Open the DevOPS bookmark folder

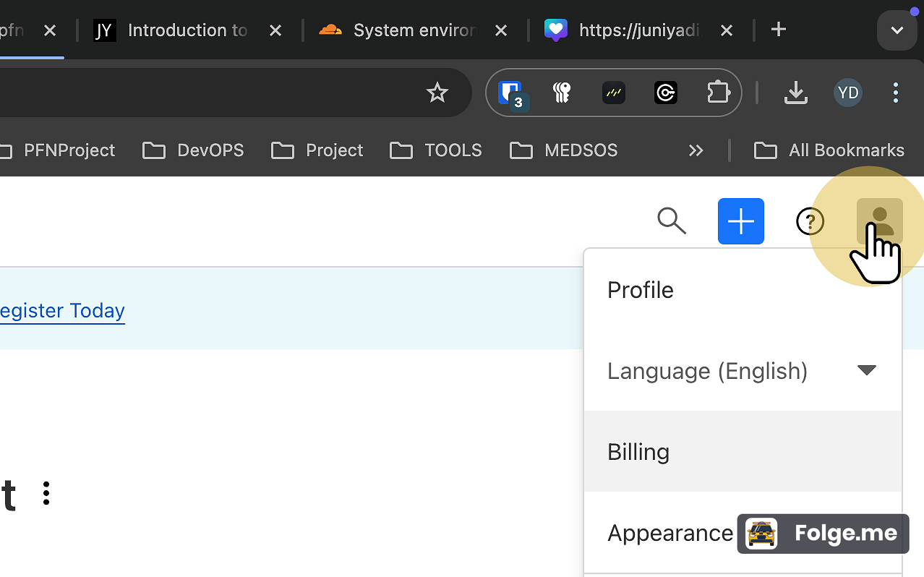point(193,150)
